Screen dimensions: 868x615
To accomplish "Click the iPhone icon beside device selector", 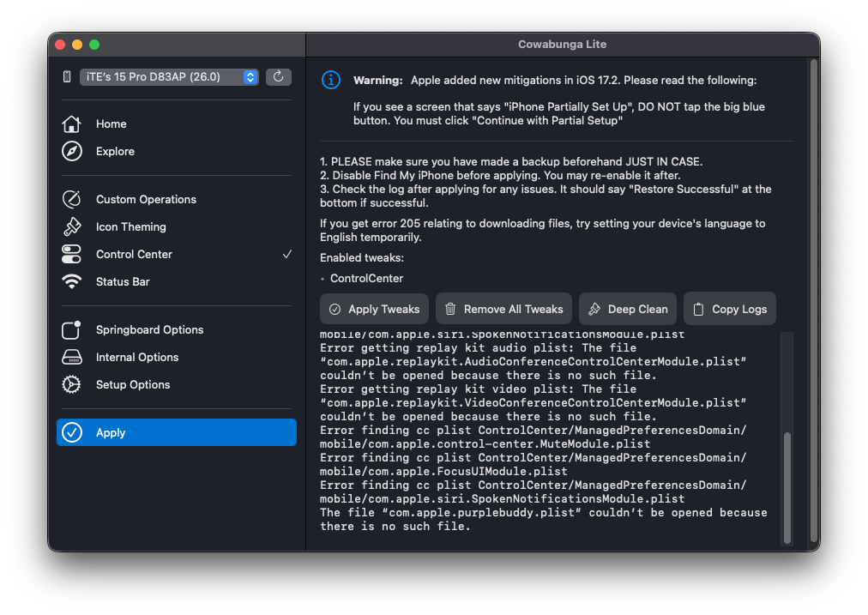I will pyautogui.click(x=67, y=77).
